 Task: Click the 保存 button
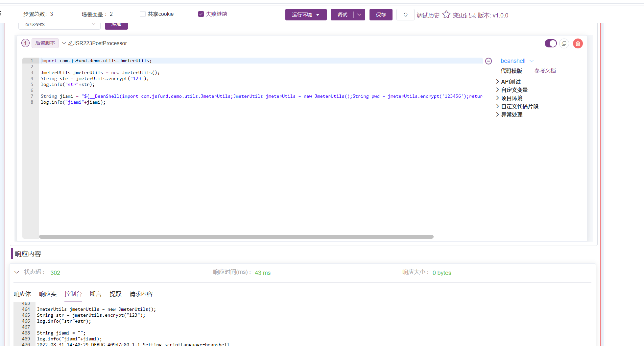[381, 14]
